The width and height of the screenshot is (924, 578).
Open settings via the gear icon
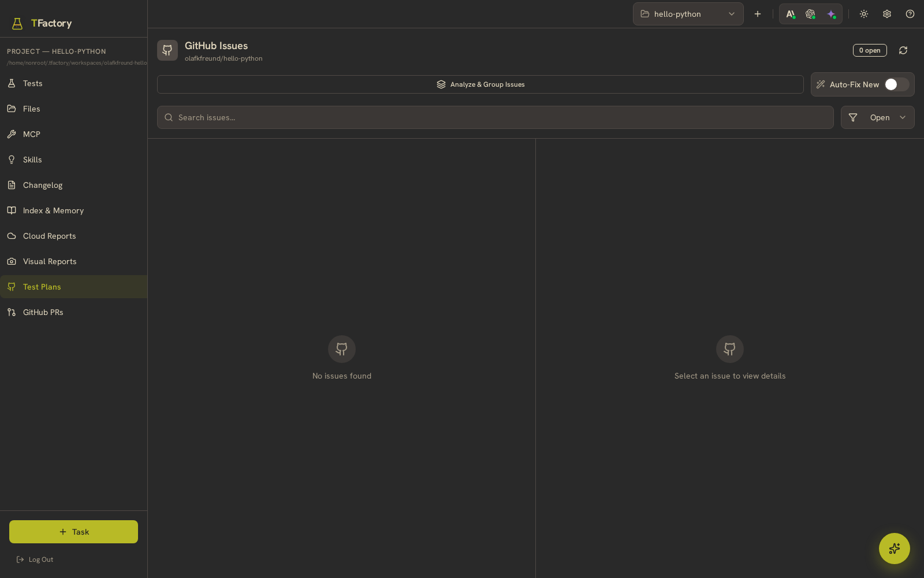[887, 14]
